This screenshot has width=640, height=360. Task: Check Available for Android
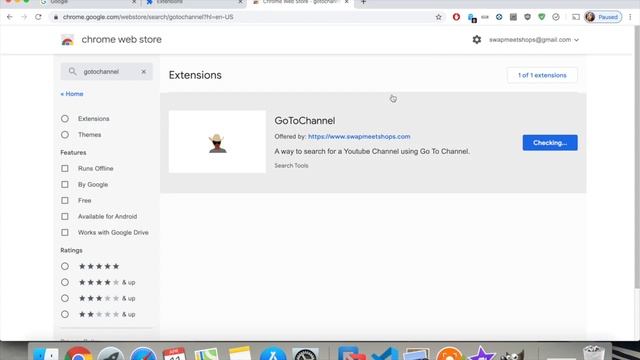pyautogui.click(x=65, y=216)
